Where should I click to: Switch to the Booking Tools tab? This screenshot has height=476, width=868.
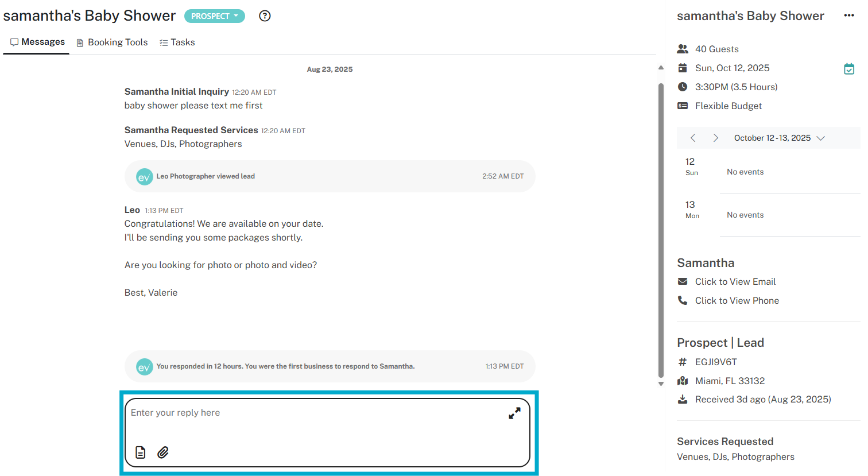(x=112, y=42)
